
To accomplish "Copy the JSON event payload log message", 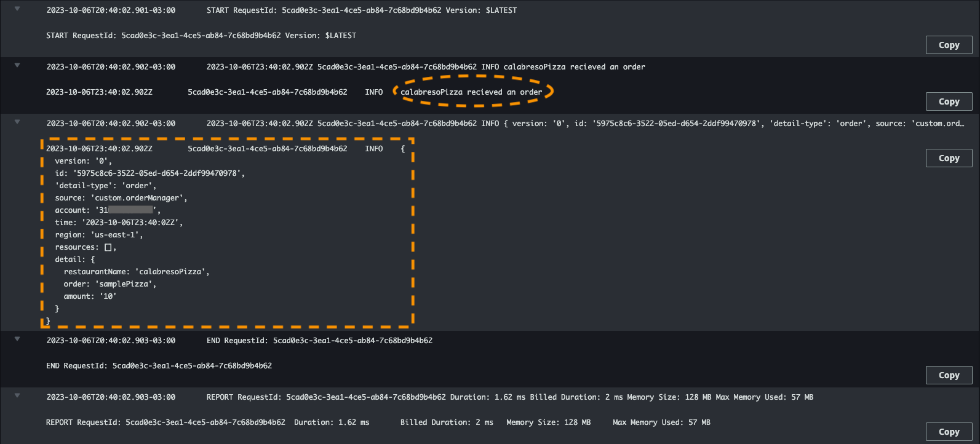I will point(949,158).
